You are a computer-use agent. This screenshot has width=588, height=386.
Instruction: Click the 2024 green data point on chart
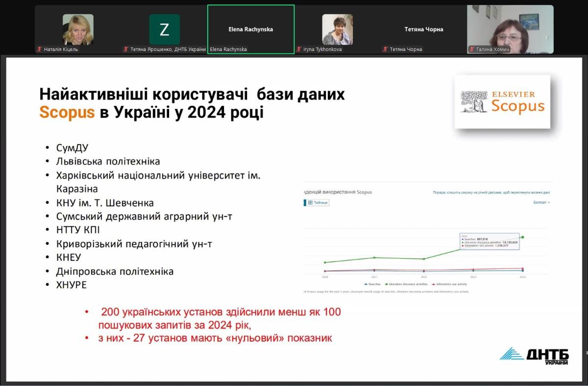pos(523,237)
